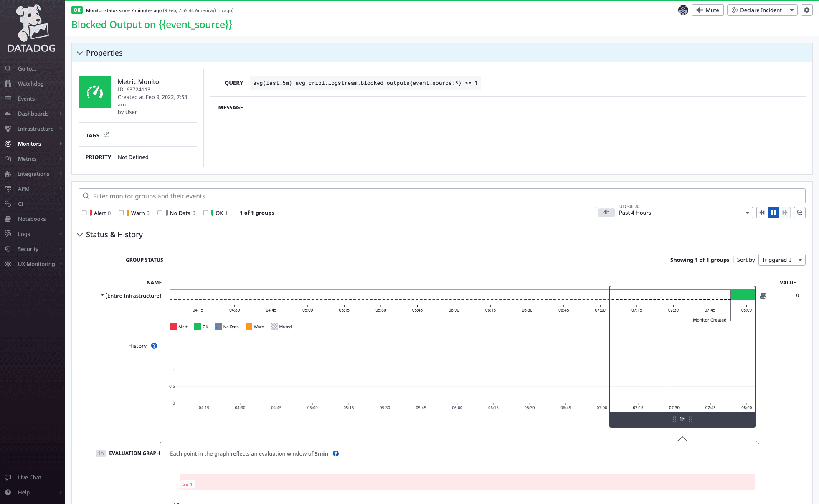Click the History help question icon
This screenshot has width=819, height=504.
pyautogui.click(x=154, y=346)
